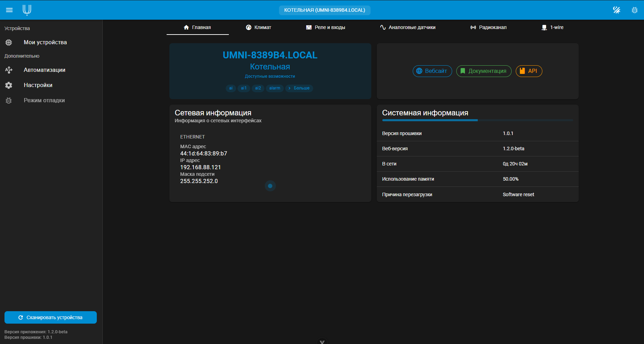Click the ETHERNET label
The image size is (644, 344).
193,137
